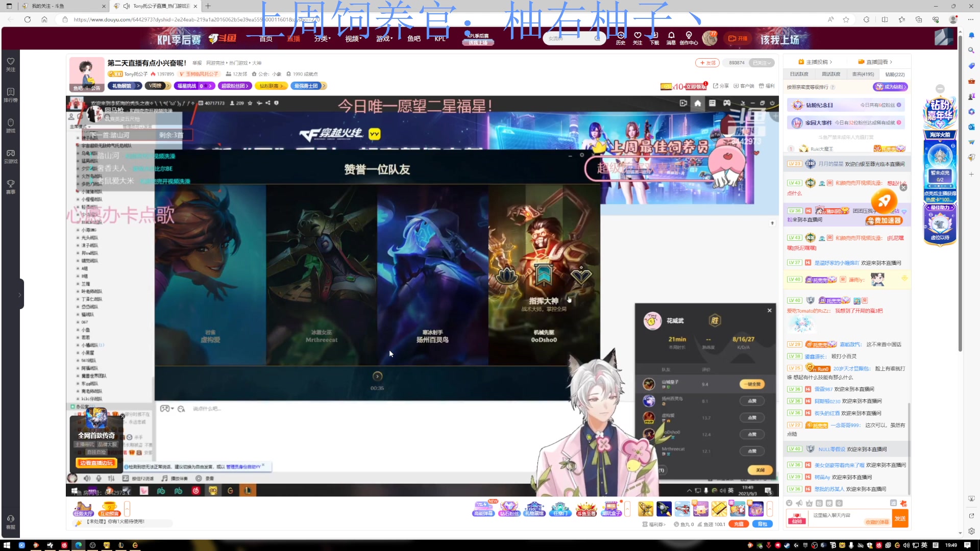980x551 pixels.
Task: Open 客服 headset icon at sidebar bottom
Action: (x=10, y=522)
